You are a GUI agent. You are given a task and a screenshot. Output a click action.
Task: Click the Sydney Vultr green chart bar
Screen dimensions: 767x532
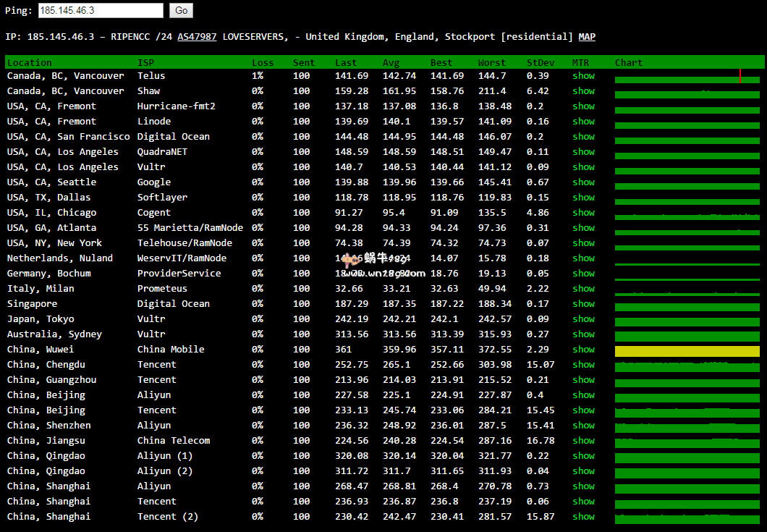pos(687,336)
